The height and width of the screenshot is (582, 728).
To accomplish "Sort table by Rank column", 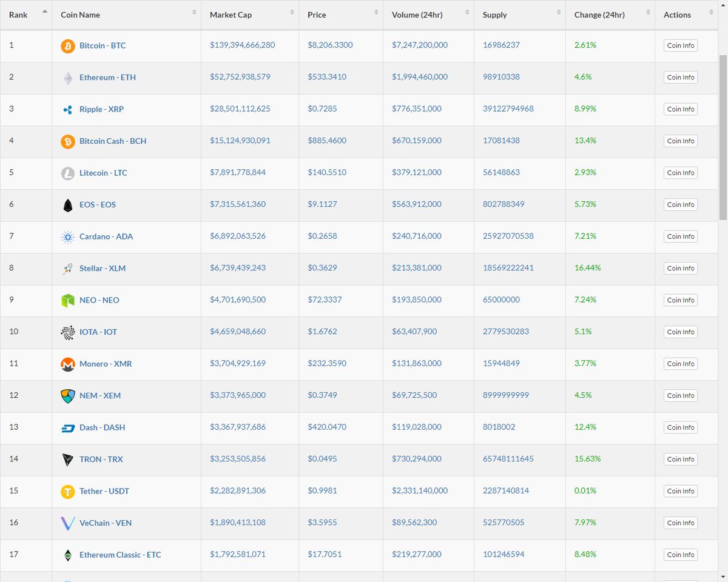I will click(26, 15).
